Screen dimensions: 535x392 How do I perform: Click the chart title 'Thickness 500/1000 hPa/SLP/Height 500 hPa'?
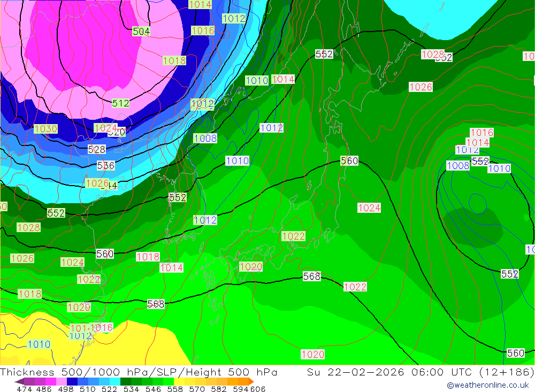click(139, 372)
